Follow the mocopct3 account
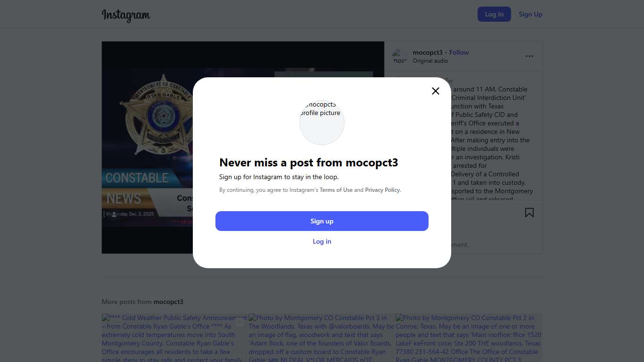This screenshot has width=644, height=362. coord(459,52)
